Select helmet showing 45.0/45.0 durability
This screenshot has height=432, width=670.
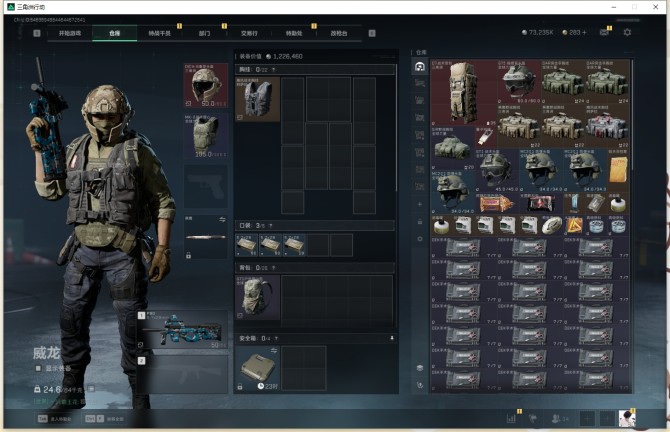point(496,170)
